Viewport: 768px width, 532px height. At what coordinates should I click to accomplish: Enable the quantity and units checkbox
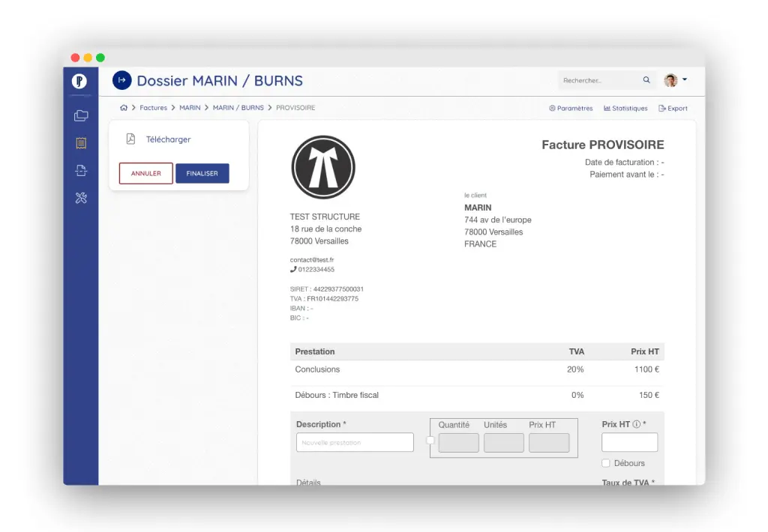tap(430, 441)
